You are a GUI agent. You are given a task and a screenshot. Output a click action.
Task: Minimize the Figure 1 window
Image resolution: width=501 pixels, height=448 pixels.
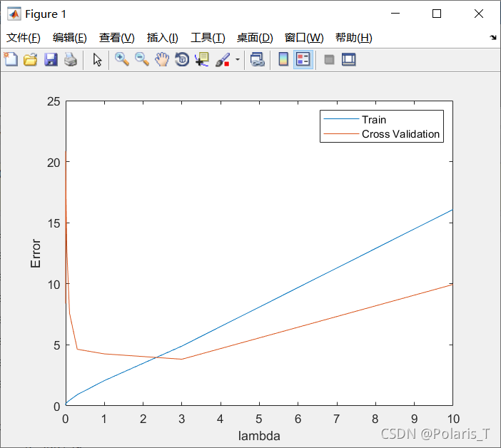[395, 14]
